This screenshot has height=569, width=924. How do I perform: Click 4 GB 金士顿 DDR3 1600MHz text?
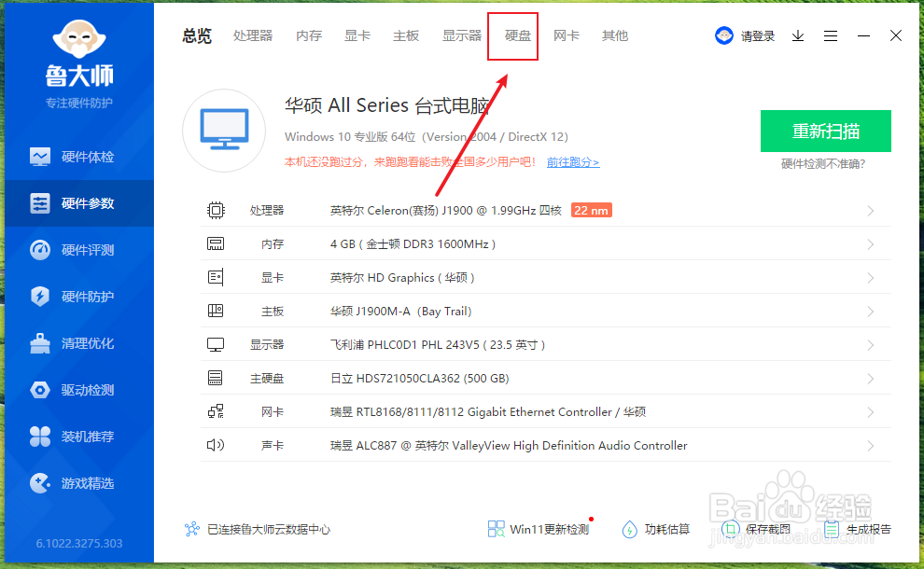pyautogui.click(x=413, y=243)
